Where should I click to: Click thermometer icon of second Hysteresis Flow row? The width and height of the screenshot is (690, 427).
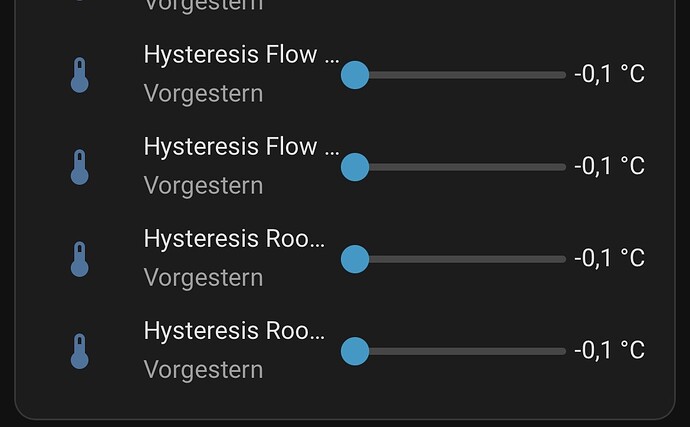coord(80,167)
